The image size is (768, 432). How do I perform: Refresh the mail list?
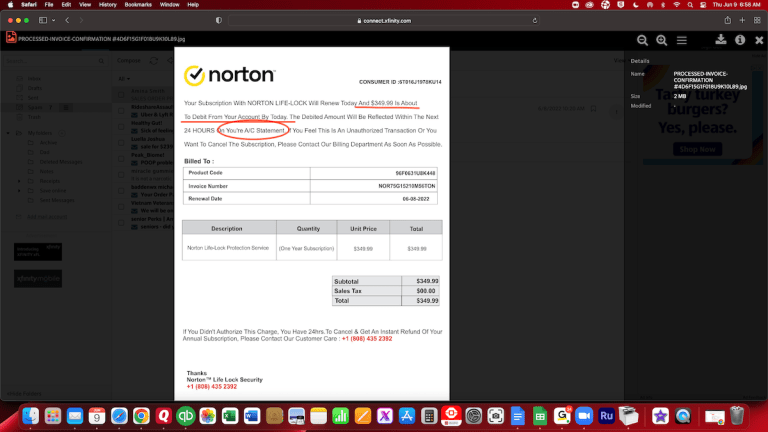tap(154, 61)
